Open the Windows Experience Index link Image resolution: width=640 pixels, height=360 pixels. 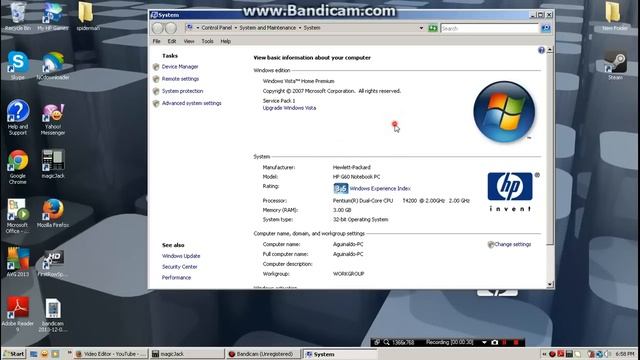[x=380, y=189]
